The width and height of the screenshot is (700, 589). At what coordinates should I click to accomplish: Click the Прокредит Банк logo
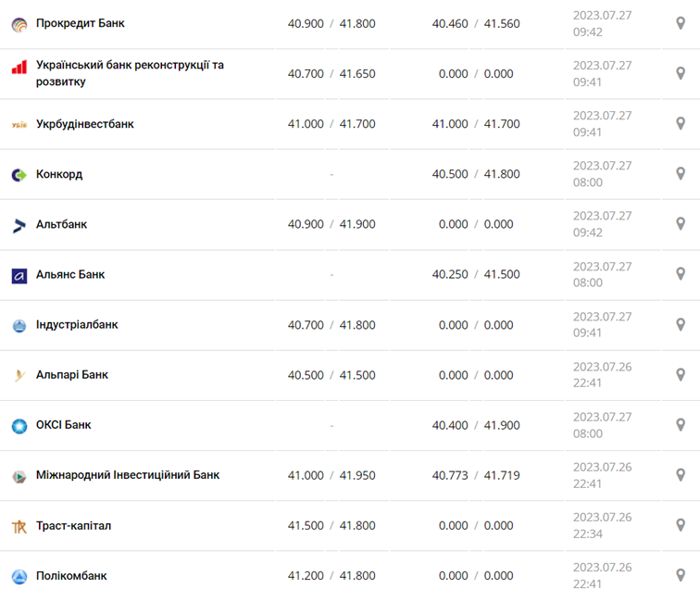19,24
